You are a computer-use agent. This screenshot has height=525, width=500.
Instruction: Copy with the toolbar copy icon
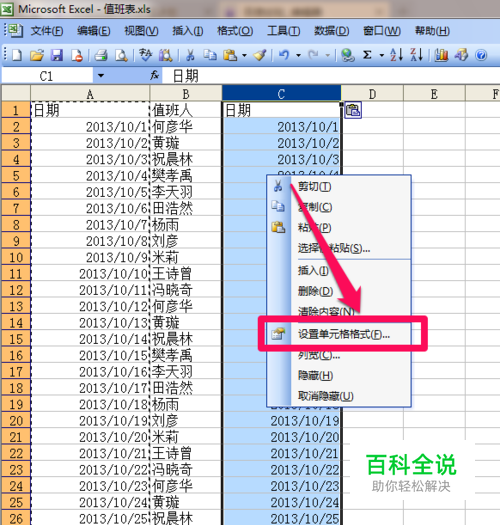click(x=210, y=55)
